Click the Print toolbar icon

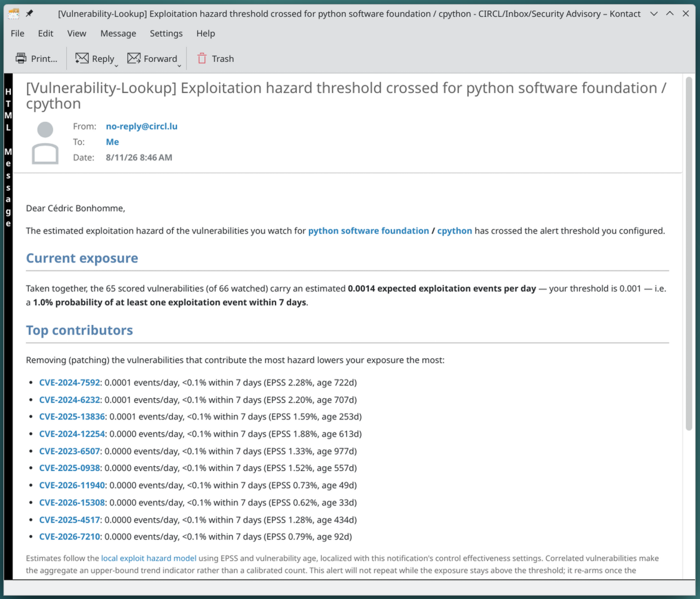[21, 58]
